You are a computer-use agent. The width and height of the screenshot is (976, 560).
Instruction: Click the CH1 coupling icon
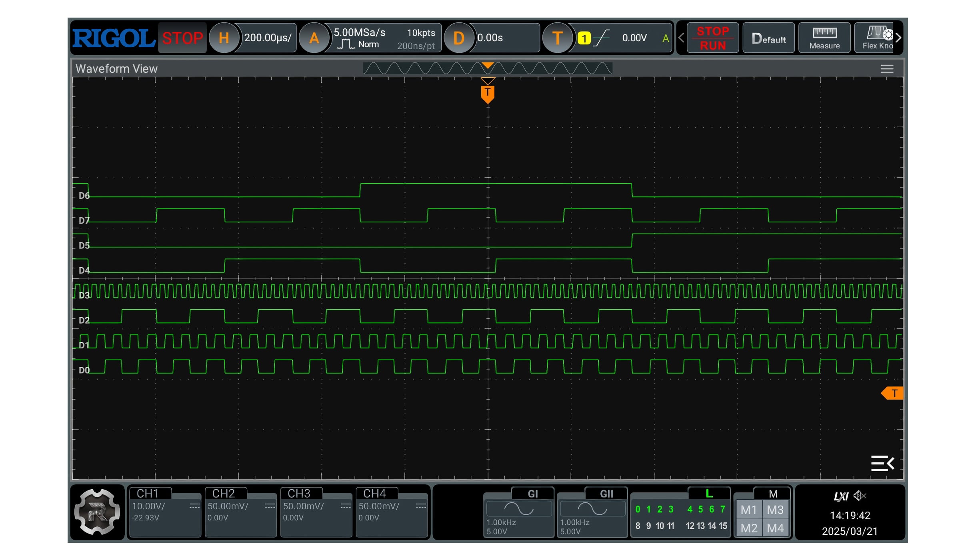(x=194, y=506)
